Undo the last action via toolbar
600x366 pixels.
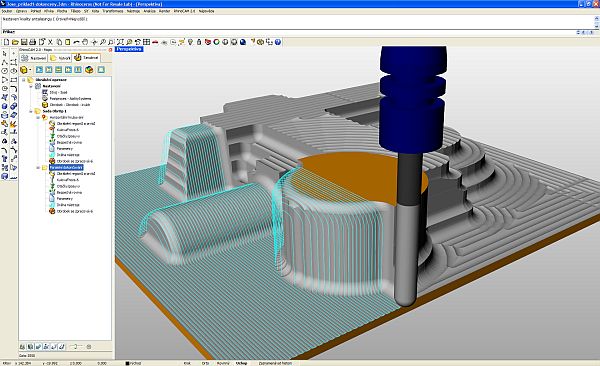click(x=76, y=42)
